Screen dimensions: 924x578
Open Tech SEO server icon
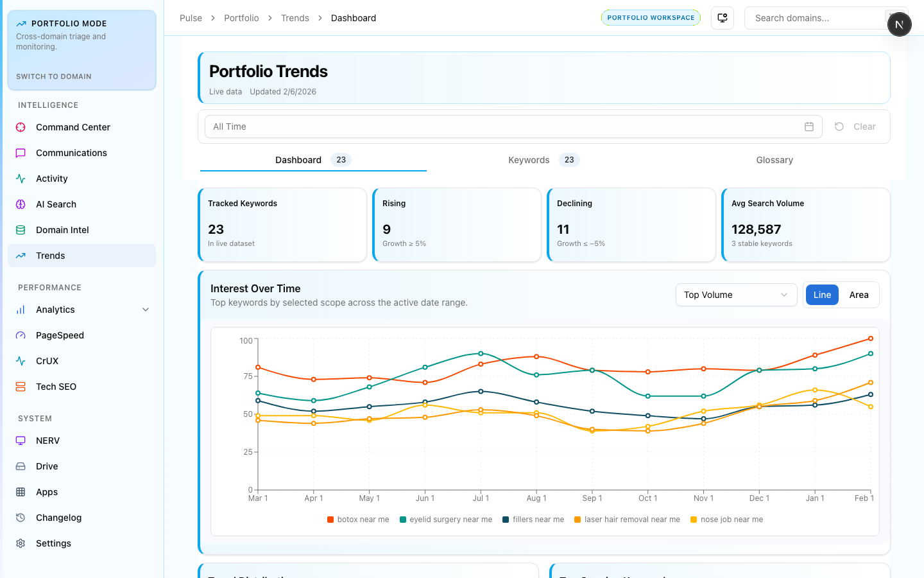[21, 387]
